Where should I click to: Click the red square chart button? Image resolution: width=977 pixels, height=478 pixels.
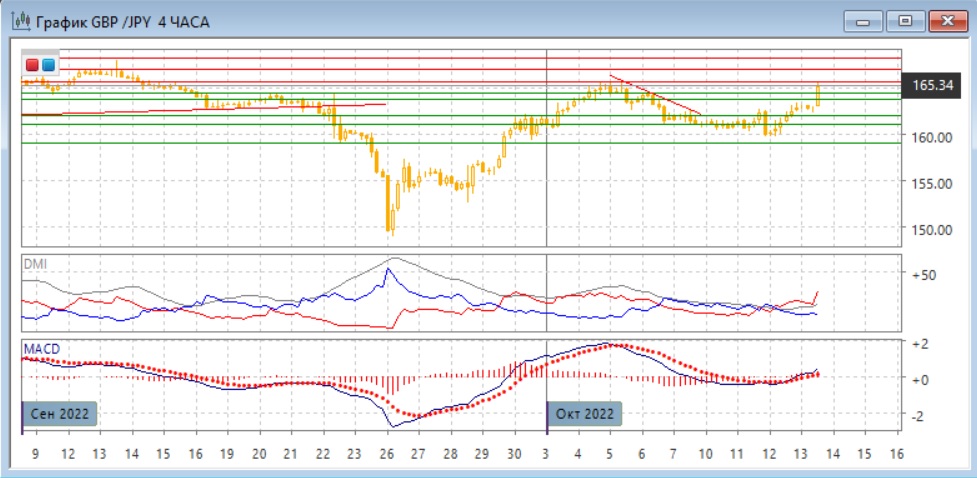(32, 65)
